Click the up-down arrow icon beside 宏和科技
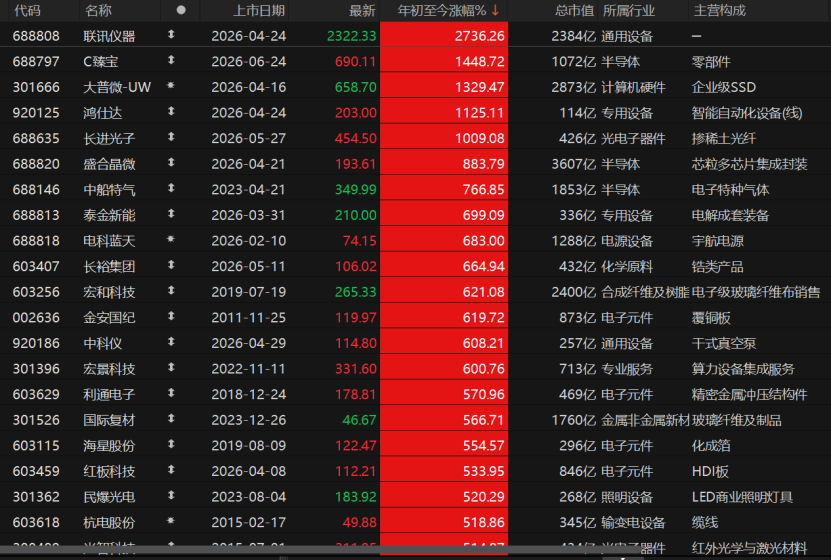Image resolution: width=831 pixels, height=560 pixels. point(171,291)
